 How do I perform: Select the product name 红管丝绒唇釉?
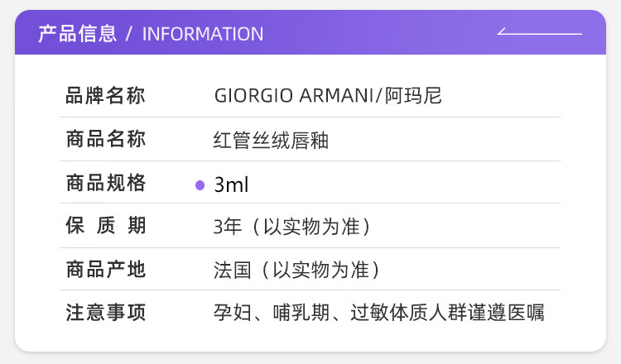271,141
